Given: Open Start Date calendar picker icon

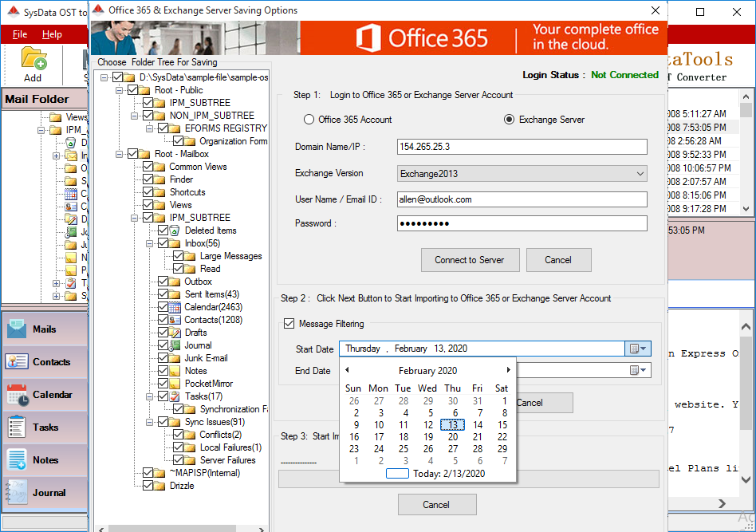Looking at the screenshot, I should (x=638, y=349).
